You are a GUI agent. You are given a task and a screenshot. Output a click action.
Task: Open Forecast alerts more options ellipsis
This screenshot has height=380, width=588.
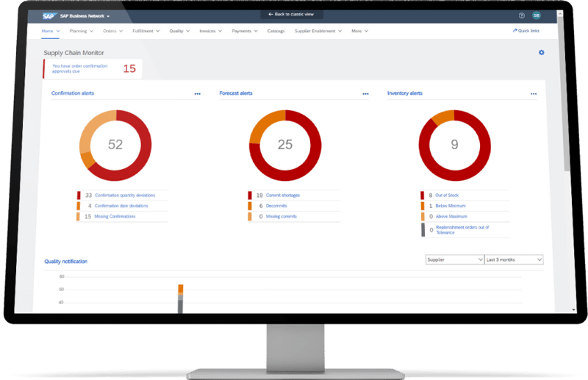point(365,94)
